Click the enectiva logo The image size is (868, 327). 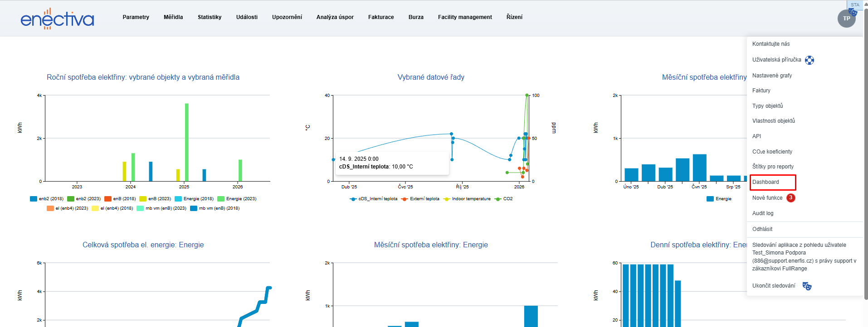pos(57,19)
